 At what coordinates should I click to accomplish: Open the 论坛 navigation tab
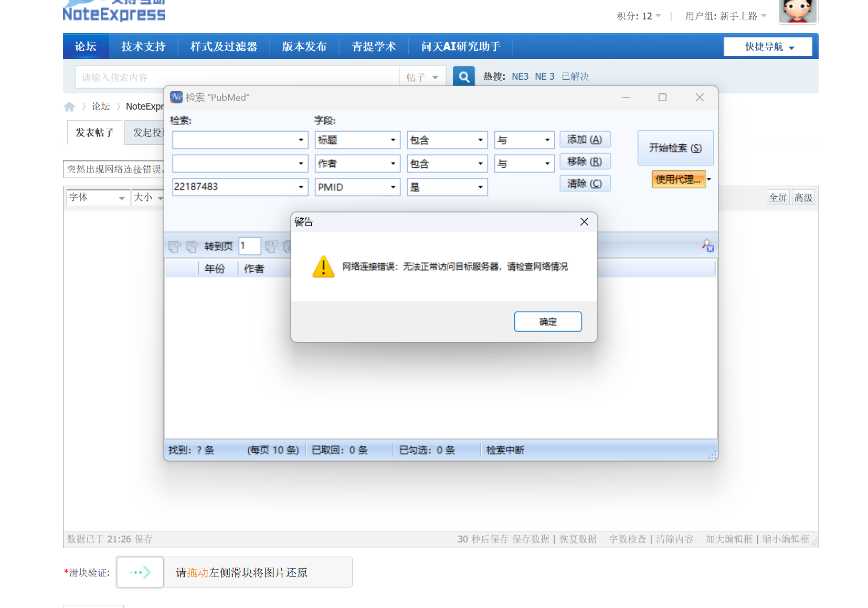click(86, 47)
